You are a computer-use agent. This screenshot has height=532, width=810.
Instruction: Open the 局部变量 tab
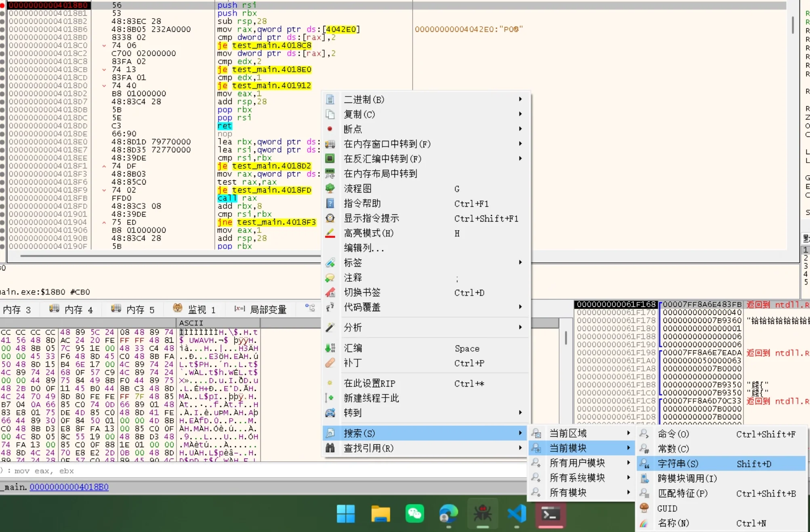[260, 310]
